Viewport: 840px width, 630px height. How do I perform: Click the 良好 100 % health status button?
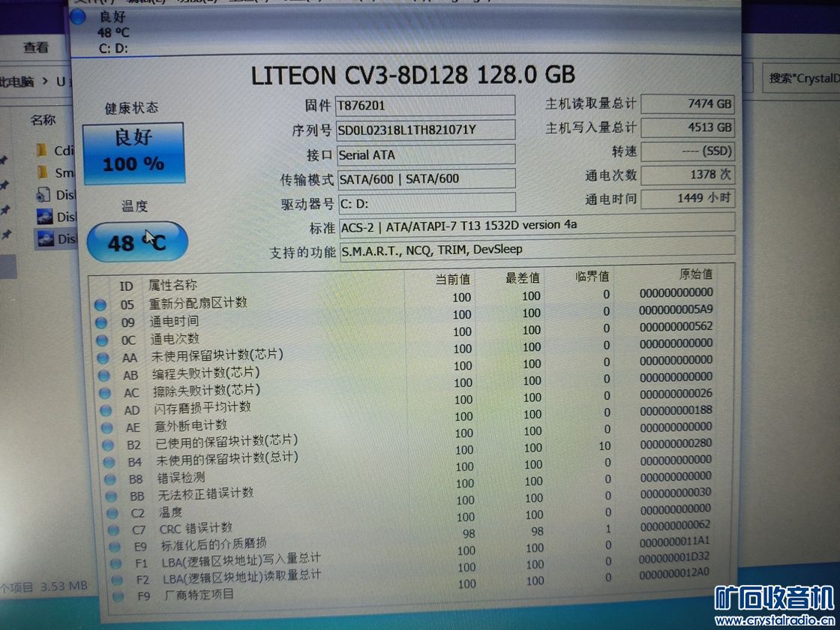click(x=133, y=153)
